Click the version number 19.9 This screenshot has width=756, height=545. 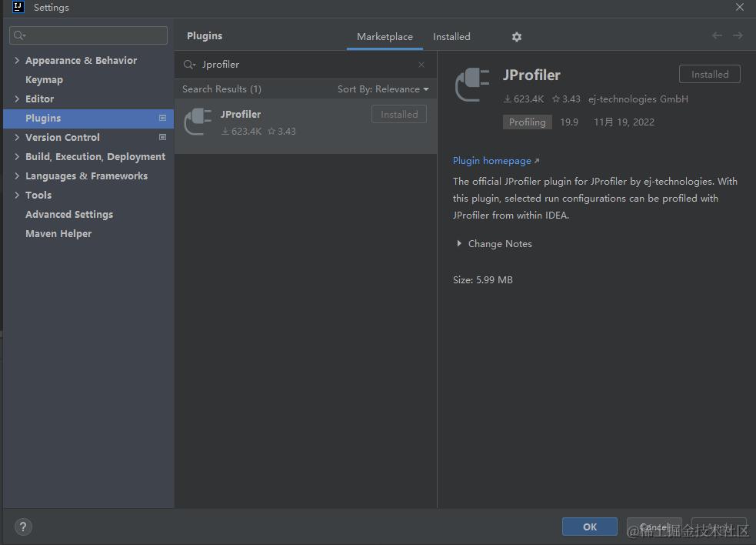coord(569,122)
